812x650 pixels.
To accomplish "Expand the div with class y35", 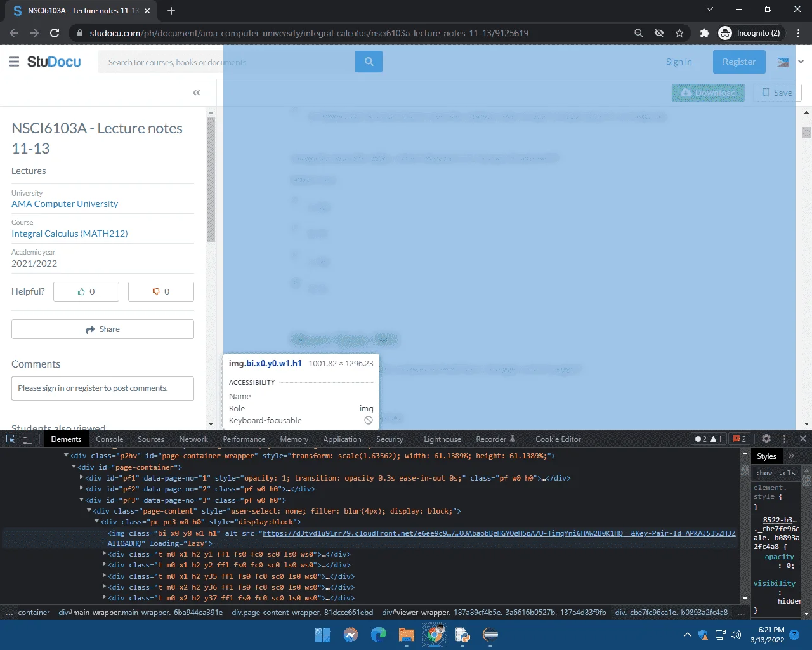I will click(104, 576).
